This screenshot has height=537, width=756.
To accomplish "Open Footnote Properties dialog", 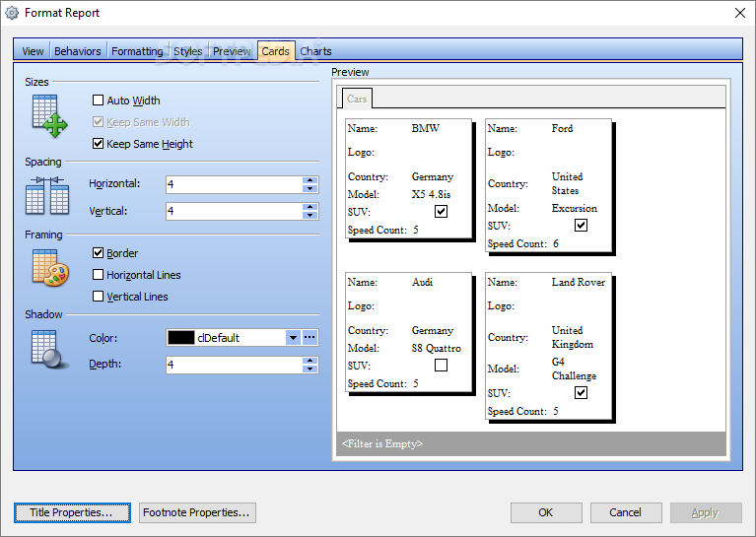I will pos(197,512).
